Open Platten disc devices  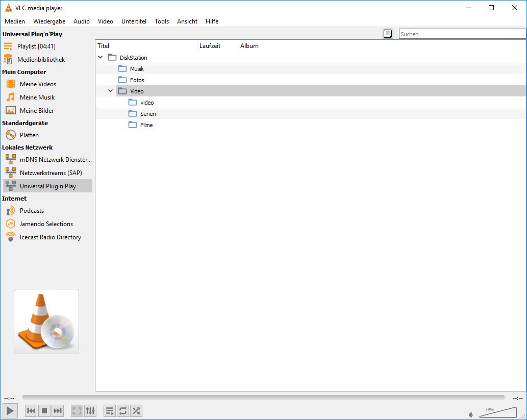47,135
